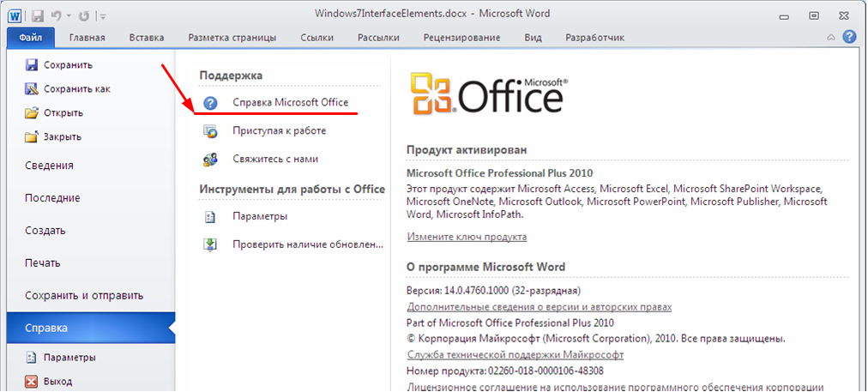
Task: Click the Лицензионное соглашение link
Action: [x=616, y=387]
